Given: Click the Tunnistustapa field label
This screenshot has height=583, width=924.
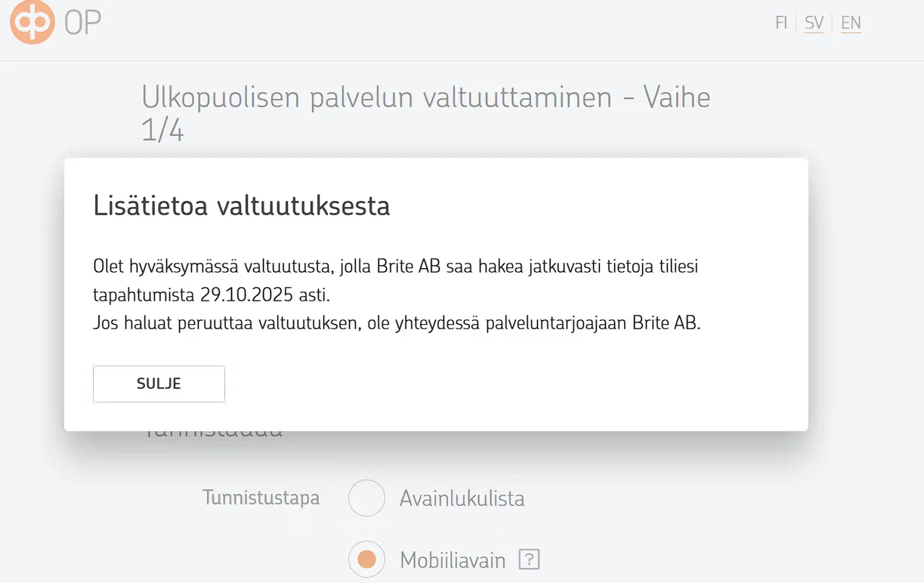Looking at the screenshot, I should click(261, 498).
